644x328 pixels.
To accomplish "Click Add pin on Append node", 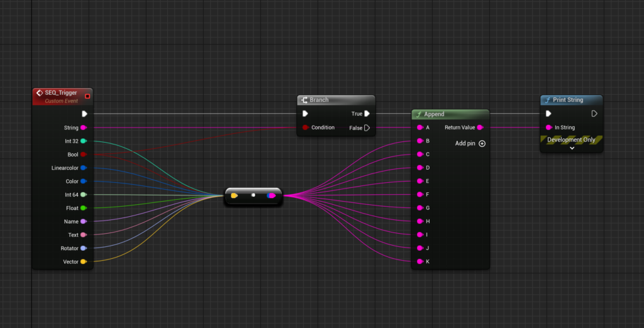I will click(x=470, y=144).
